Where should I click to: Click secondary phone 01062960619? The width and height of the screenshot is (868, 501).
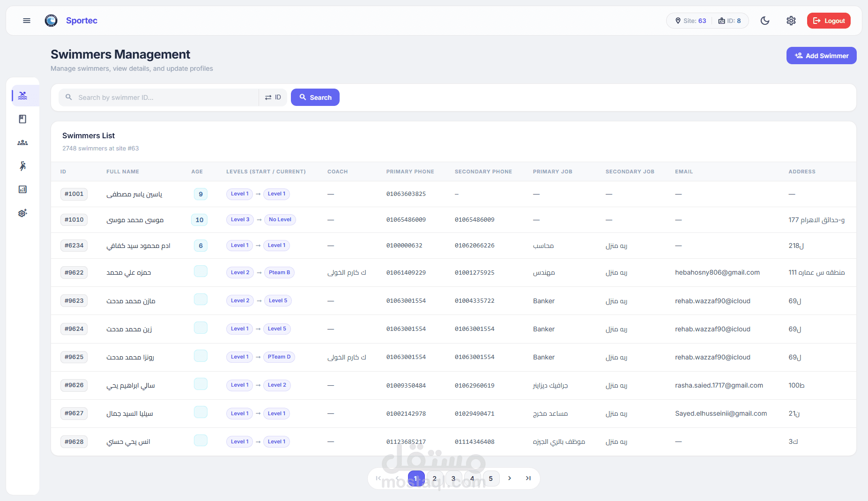click(x=475, y=385)
